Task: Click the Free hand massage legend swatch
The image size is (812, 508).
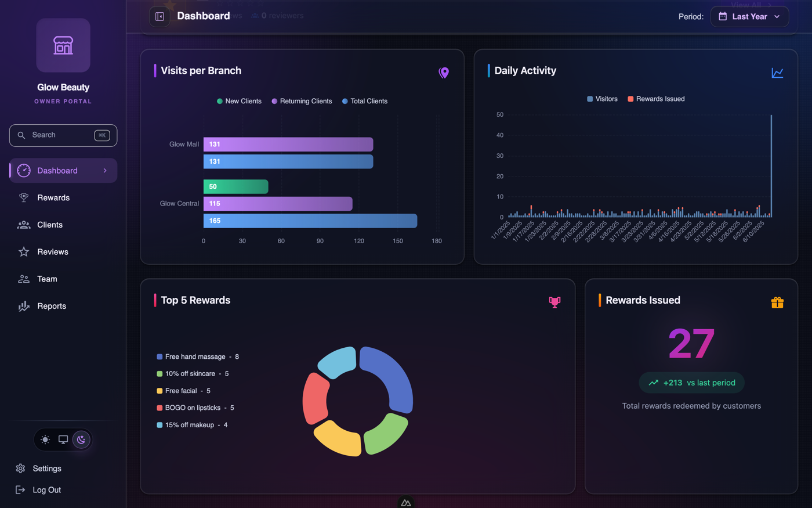Action: click(159, 357)
